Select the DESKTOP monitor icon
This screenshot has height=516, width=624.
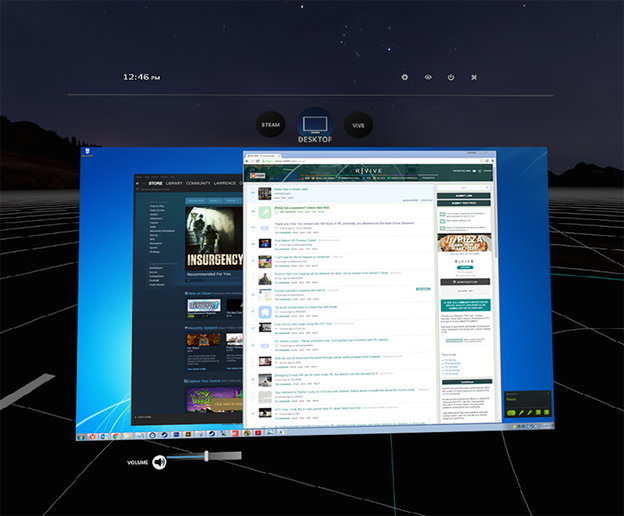[313, 125]
